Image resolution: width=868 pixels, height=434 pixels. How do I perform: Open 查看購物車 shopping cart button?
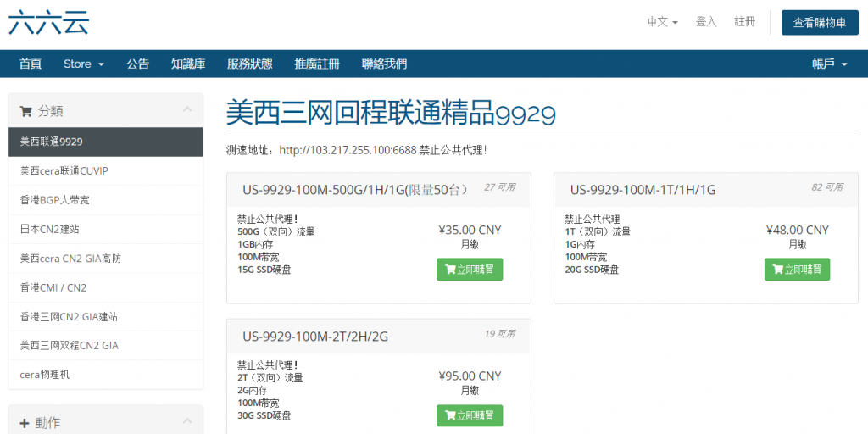tap(820, 23)
